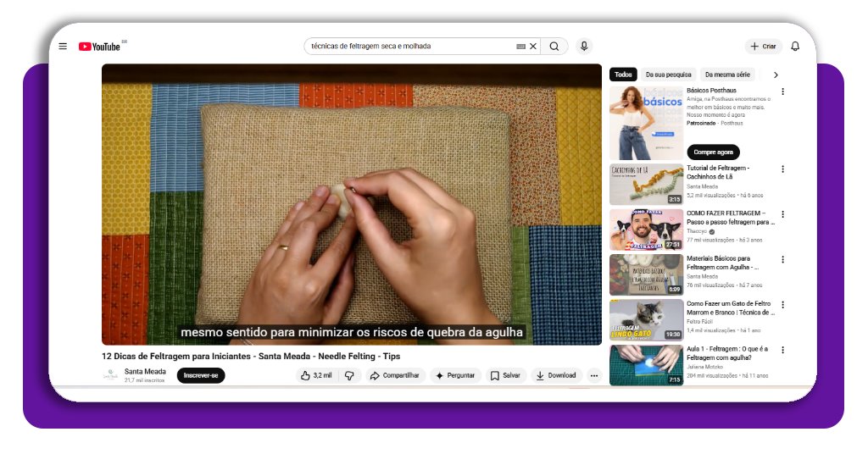Select the Todos filter chip

pos(623,75)
